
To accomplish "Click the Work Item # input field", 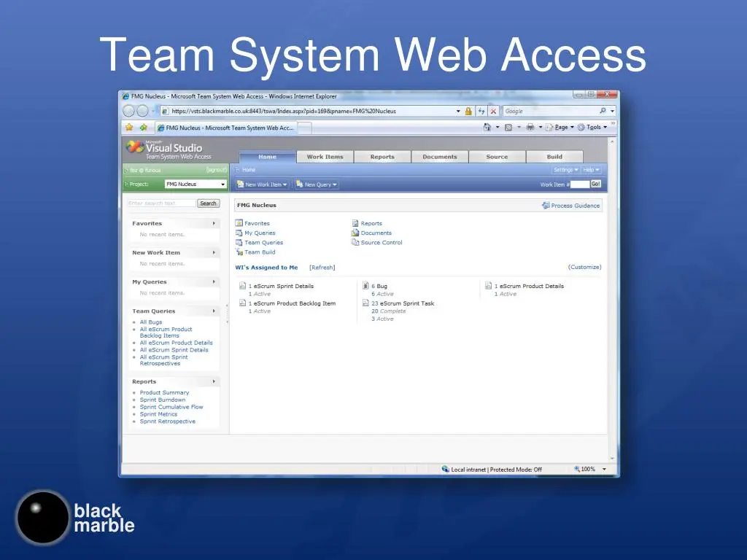I will pyautogui.click(x=580, y=184).
